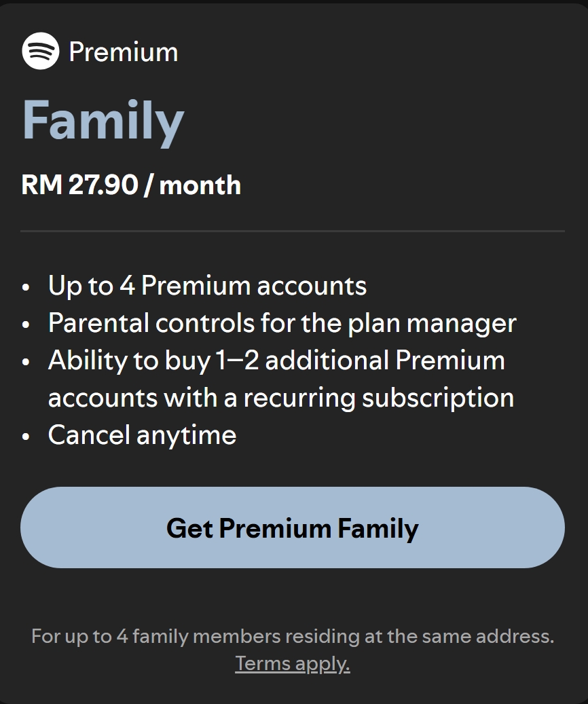
Task: Click the "/ month" billing period text
Action: pos(193,185)
